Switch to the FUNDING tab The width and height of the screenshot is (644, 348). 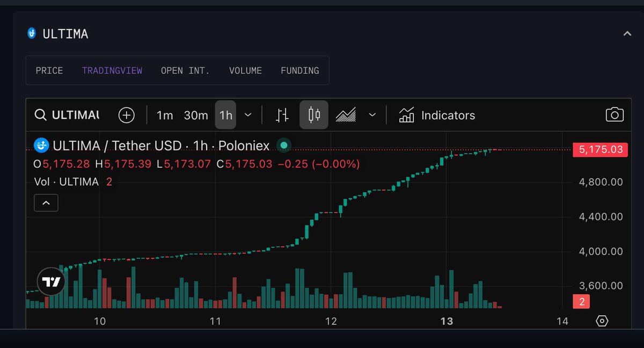click(299, 71)
